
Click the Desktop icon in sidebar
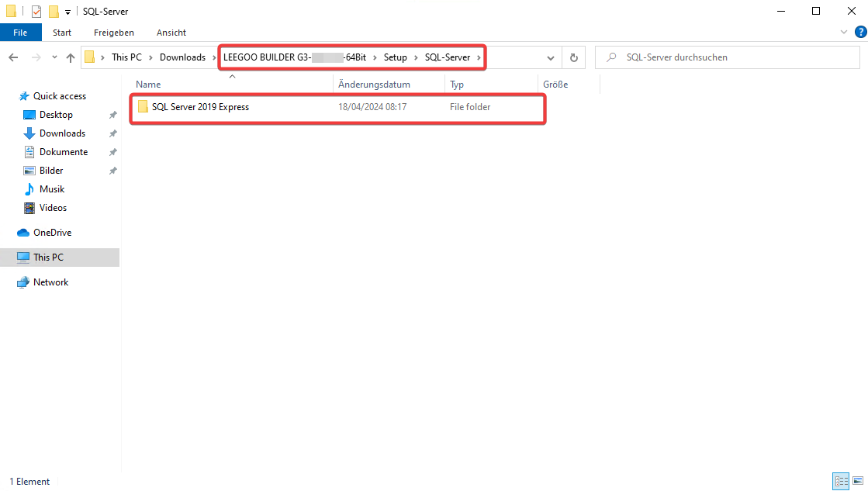point(29,115)
